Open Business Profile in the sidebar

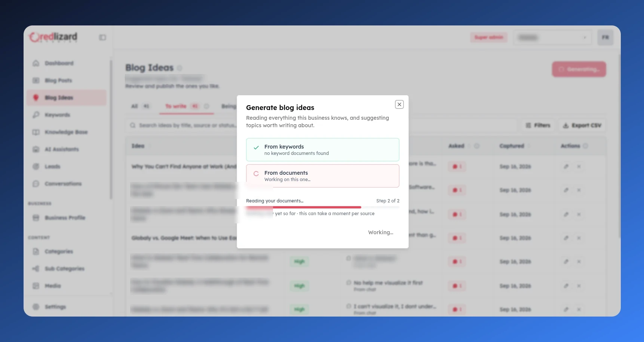point(67,218)
